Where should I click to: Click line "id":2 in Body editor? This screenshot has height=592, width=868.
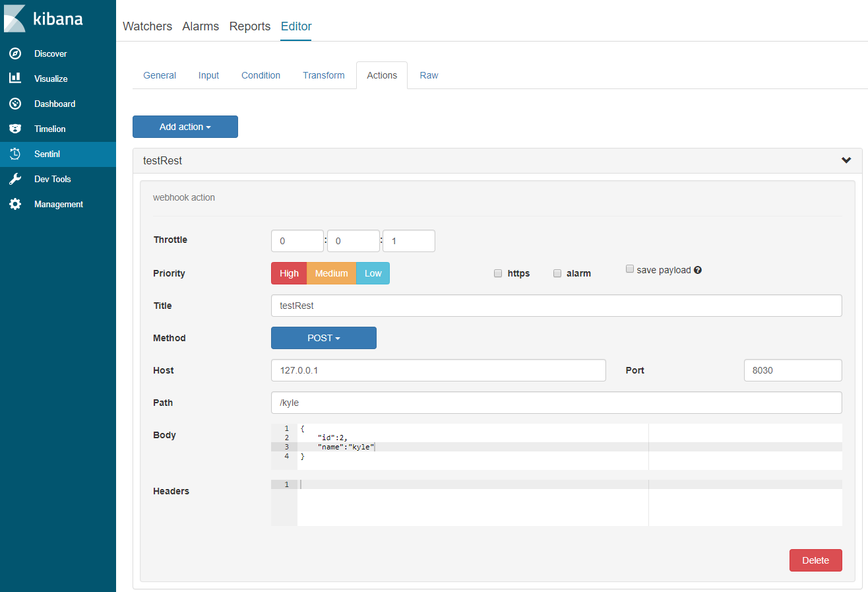click(332, 438)
